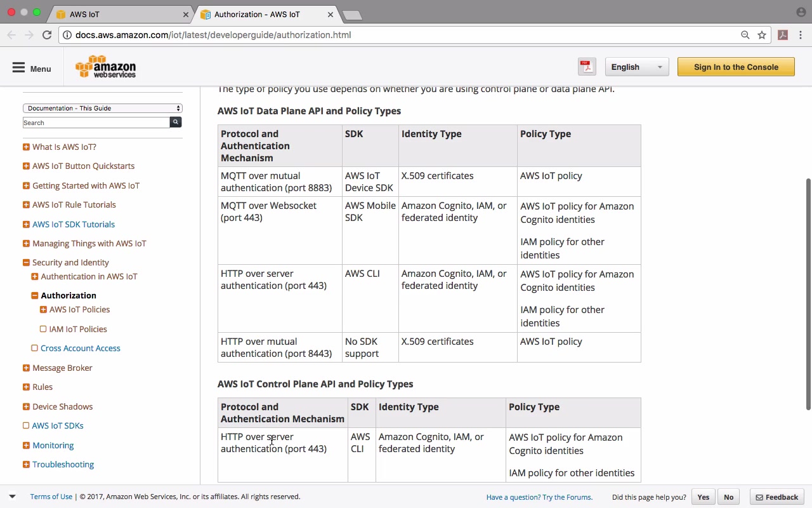Click the zoom magnifier icon in address bar
This screenshot has width=812, height=508.
click(745, 35)
